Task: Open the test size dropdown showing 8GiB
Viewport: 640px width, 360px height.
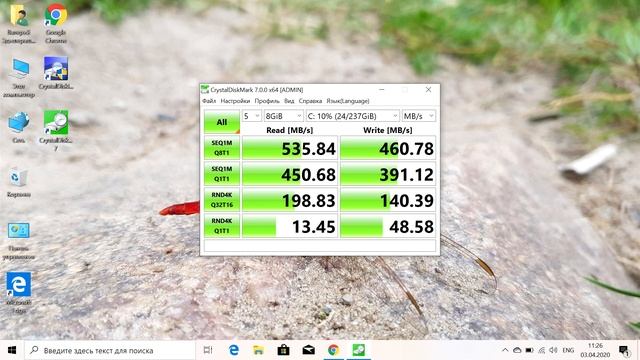Action: point(283,116)
